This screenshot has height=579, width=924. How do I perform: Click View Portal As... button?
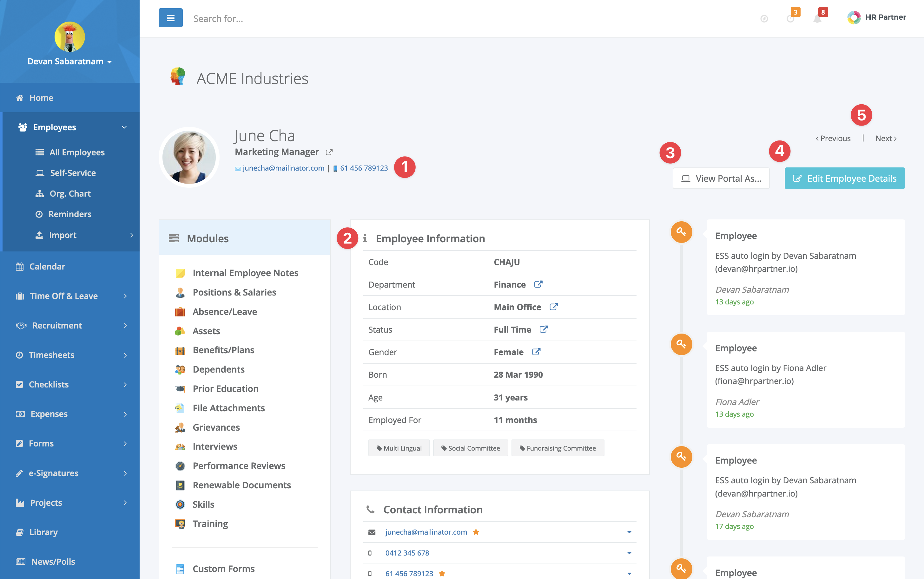721,178
